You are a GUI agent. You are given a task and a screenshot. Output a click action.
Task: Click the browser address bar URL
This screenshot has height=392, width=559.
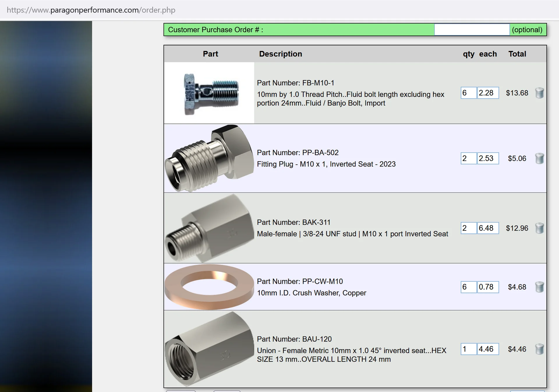[x=91, y=10]
